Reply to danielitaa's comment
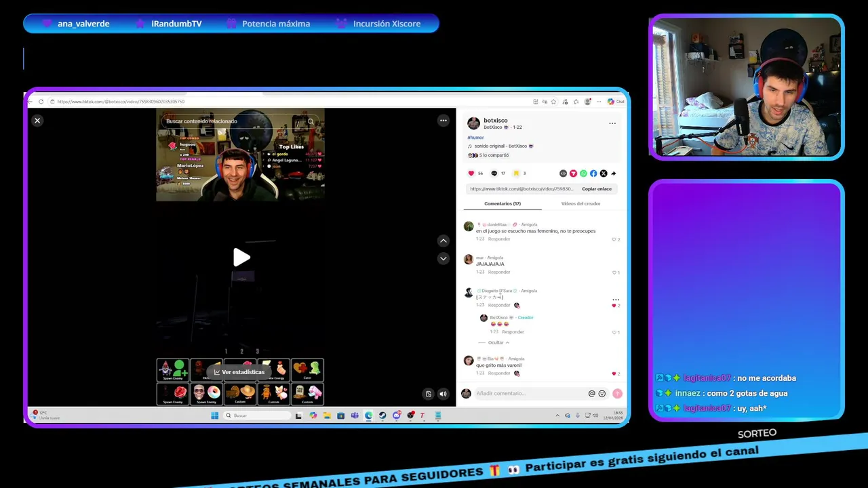 (499, 239)
